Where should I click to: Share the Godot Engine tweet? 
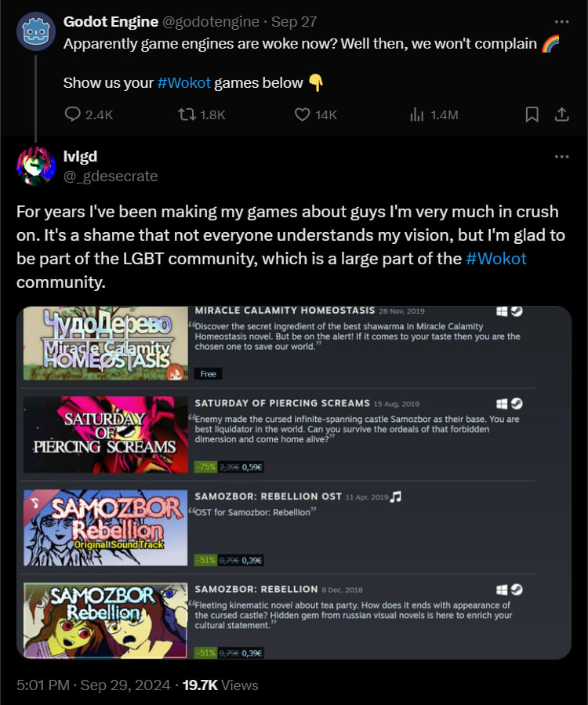point(561,114)
